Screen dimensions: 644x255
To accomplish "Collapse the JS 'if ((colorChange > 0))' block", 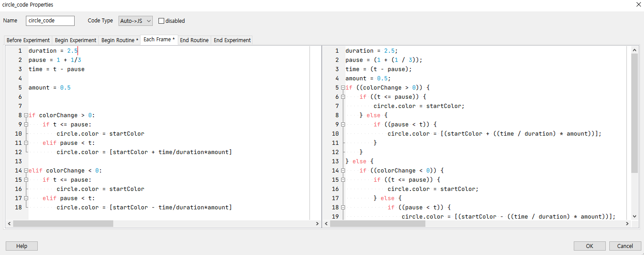I will coord(342,87).
